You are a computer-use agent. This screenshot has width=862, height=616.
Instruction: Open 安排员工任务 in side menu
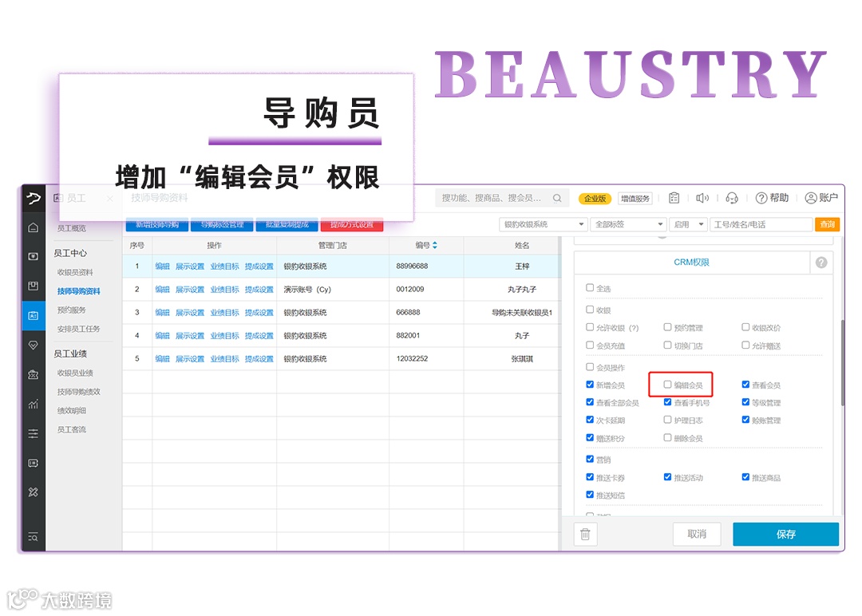pyautogui.click(x=78, y=329)
